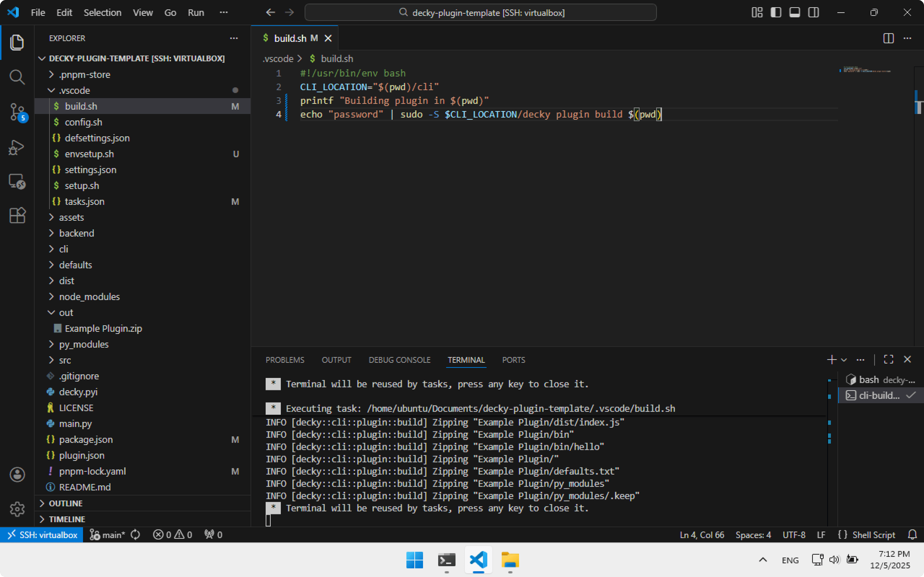
Task: Open the Selection menu
Action: pyautogui.click(x=103, y=13)
